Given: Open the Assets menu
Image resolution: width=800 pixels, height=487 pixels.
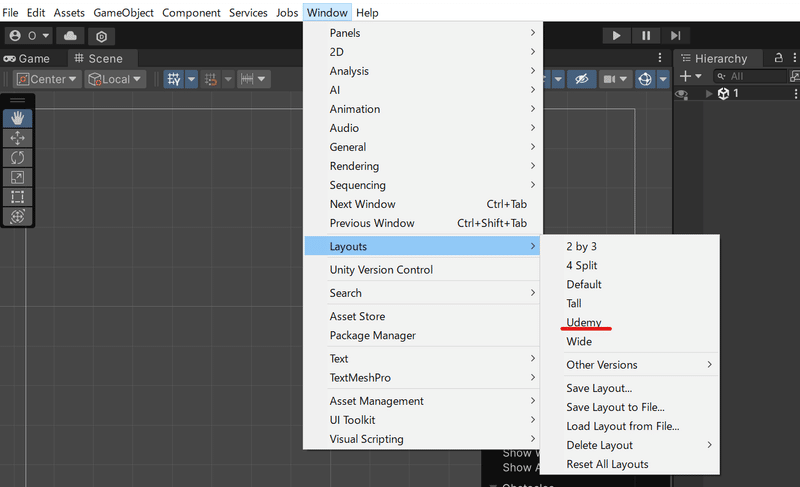Looking at the screenshot, I should pos(69,13).
